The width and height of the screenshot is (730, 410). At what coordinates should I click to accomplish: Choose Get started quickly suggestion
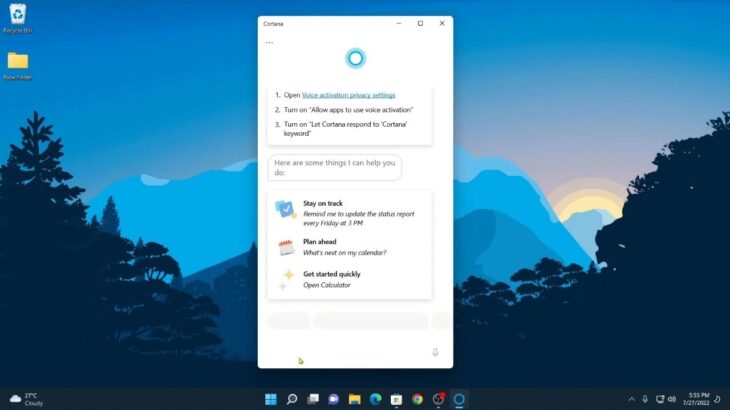click(350, 279)
